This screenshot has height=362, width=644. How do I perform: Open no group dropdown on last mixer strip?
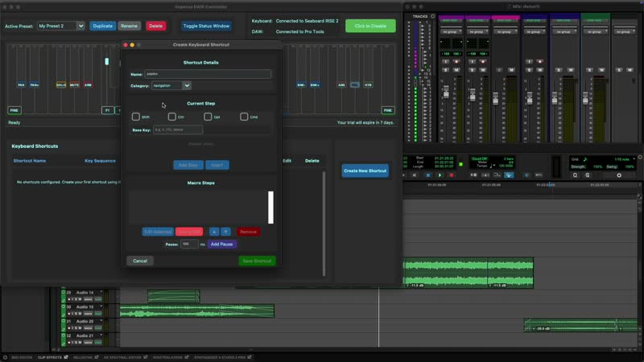[625, 31]
